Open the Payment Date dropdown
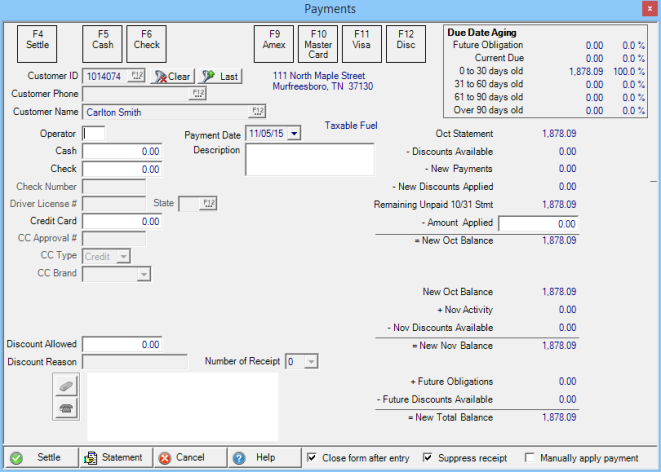 [x=294, y=133]
